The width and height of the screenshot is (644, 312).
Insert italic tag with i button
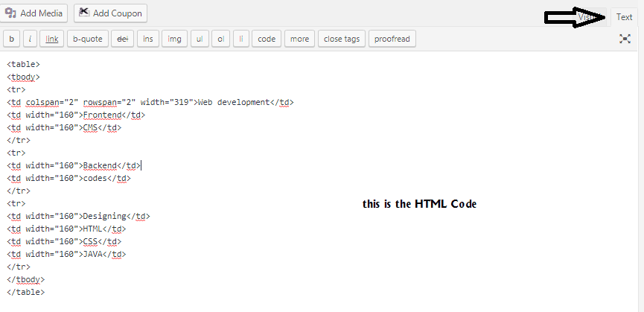[x=30, y=39]
